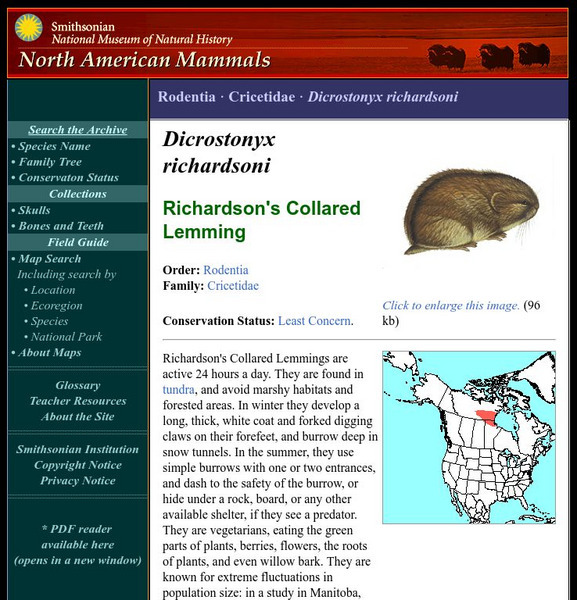Viewport: 577px width, 600px height.
Task: Open the Copyright Notice
Action: point(78,465)
